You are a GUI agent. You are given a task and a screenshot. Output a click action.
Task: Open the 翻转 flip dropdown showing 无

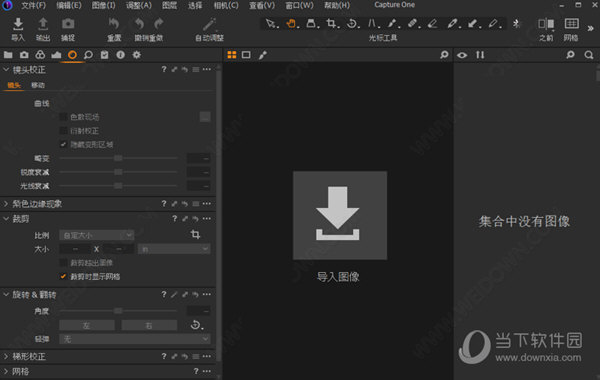point(135,339)
